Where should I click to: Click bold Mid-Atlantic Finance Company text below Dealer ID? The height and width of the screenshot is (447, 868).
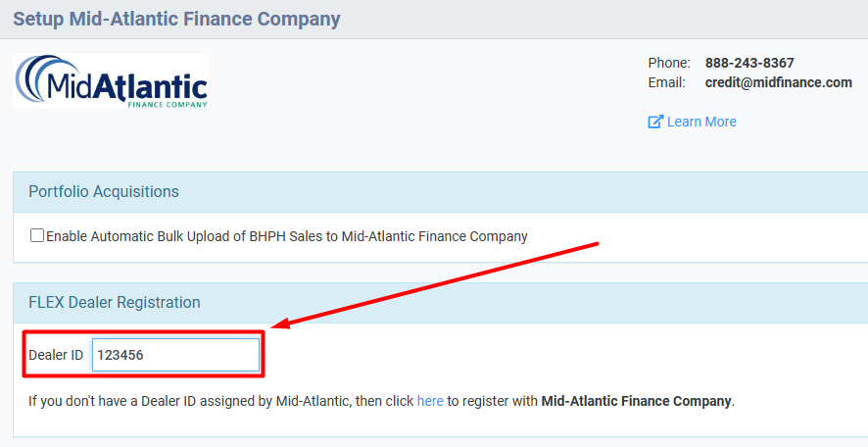click(636, 401)
